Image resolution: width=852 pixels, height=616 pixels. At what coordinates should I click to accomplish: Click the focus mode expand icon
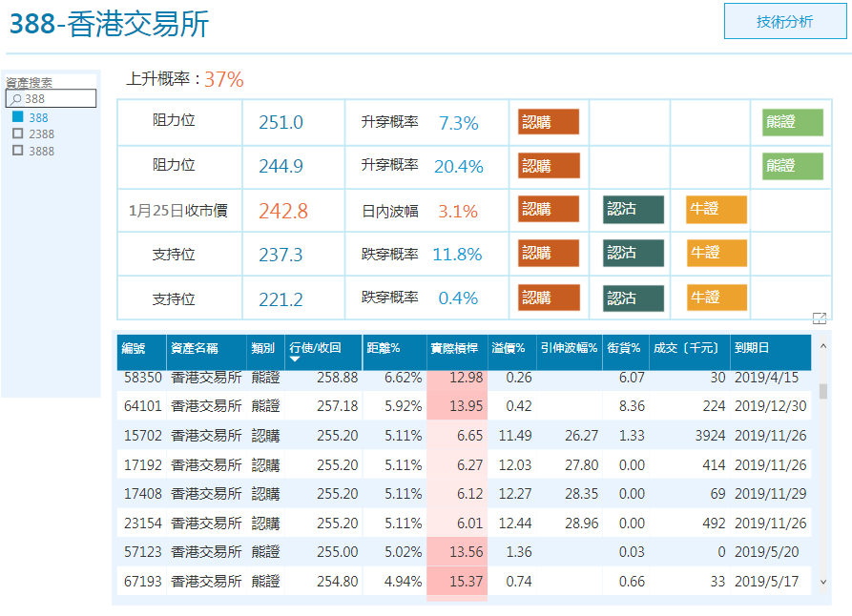tap(820, 318)
